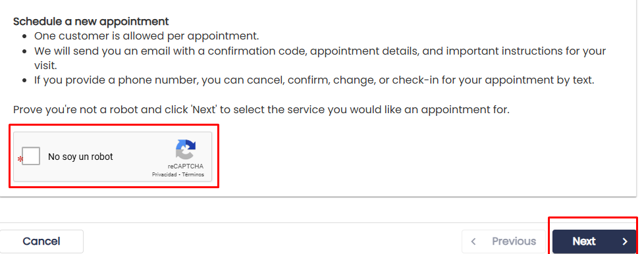Click the Cancel button
Screen dimensions: 644x254
(41, 241)
